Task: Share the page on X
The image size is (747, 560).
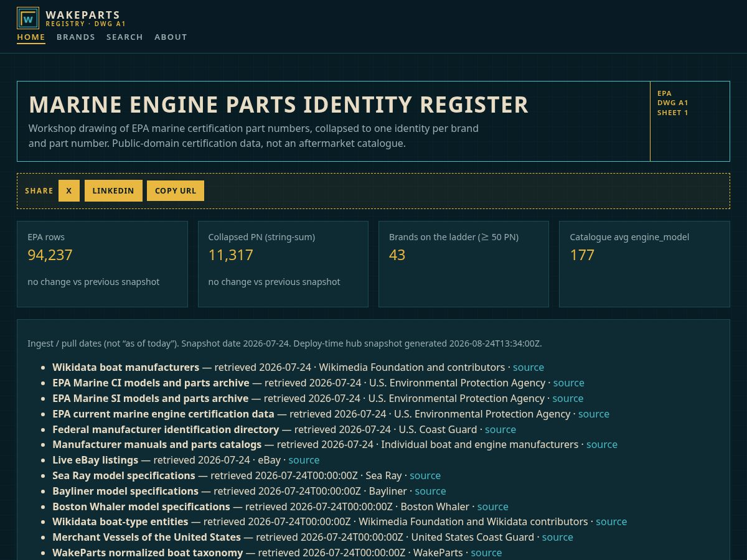Action: pyautogui.click(x=69, y=191)
